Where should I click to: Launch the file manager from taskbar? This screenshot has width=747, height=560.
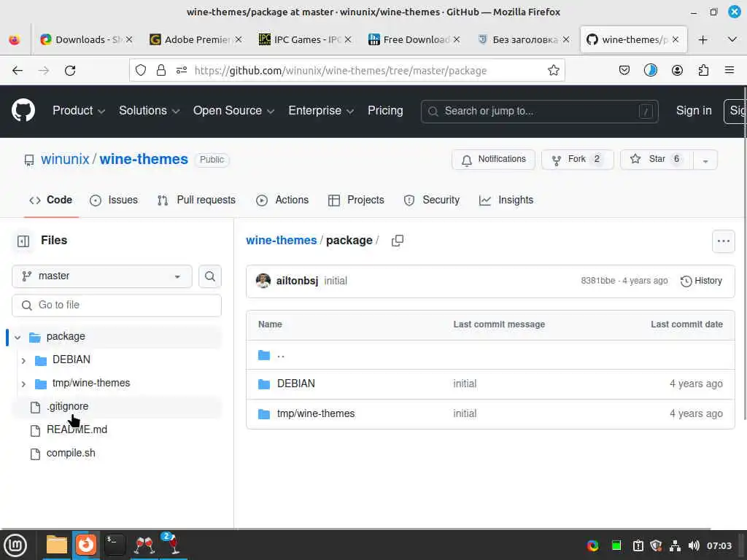tap(57, 545)
